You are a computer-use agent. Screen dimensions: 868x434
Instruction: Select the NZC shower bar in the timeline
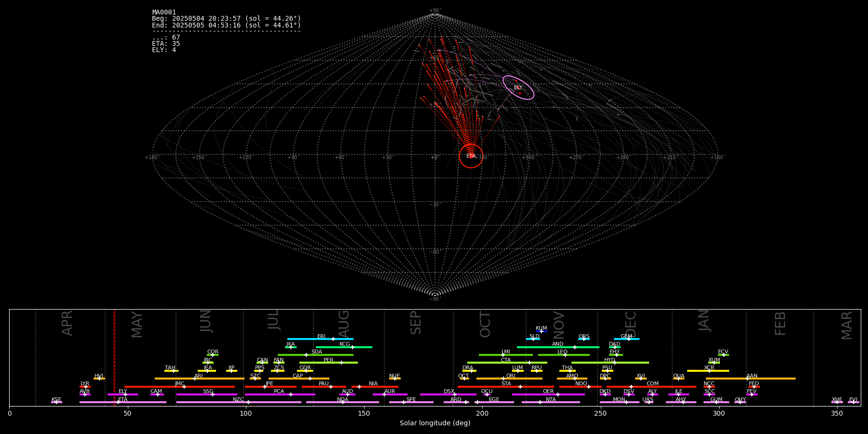239,402
